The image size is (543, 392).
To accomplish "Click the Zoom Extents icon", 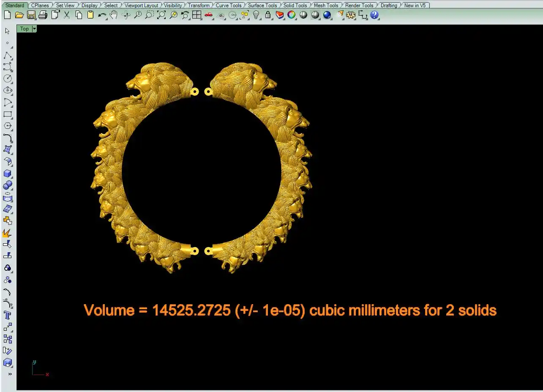I will [161, 15].
